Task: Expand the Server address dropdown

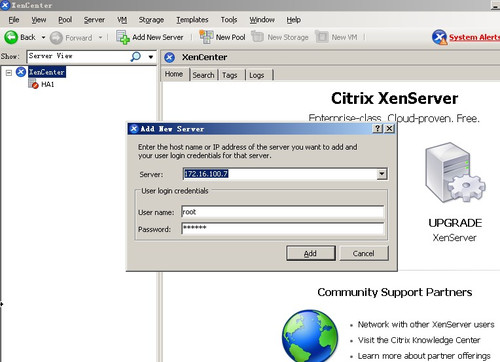Action: click(382, 174)
